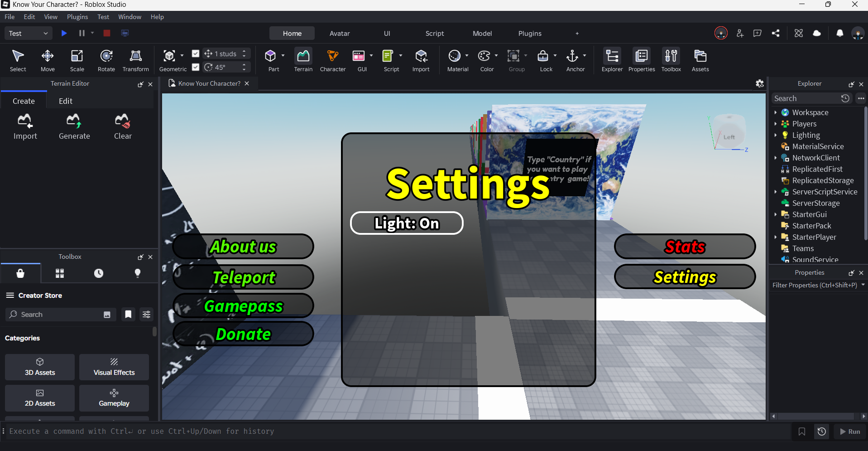Switch to the Model ribbon tab

pyautogui.click(x=482, y=34)
